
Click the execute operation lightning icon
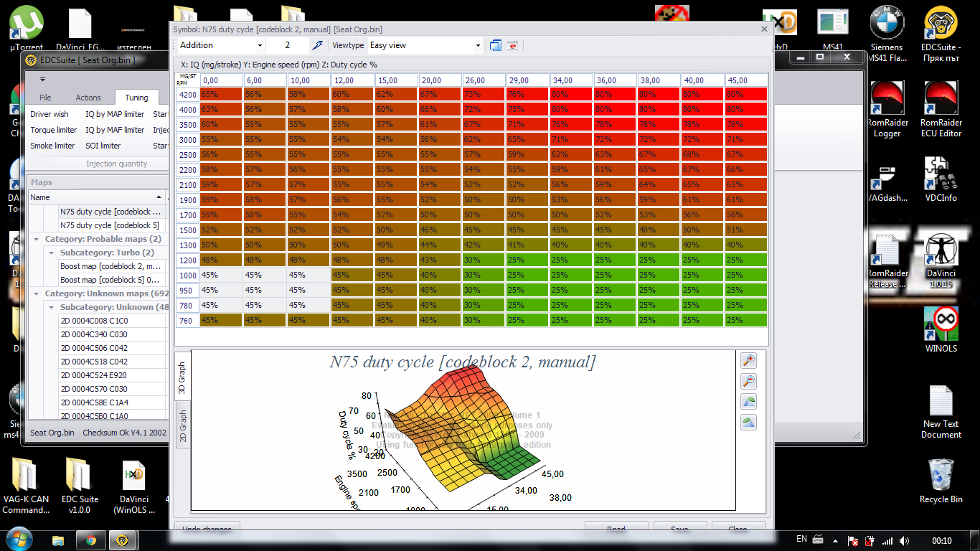(316, 45)
